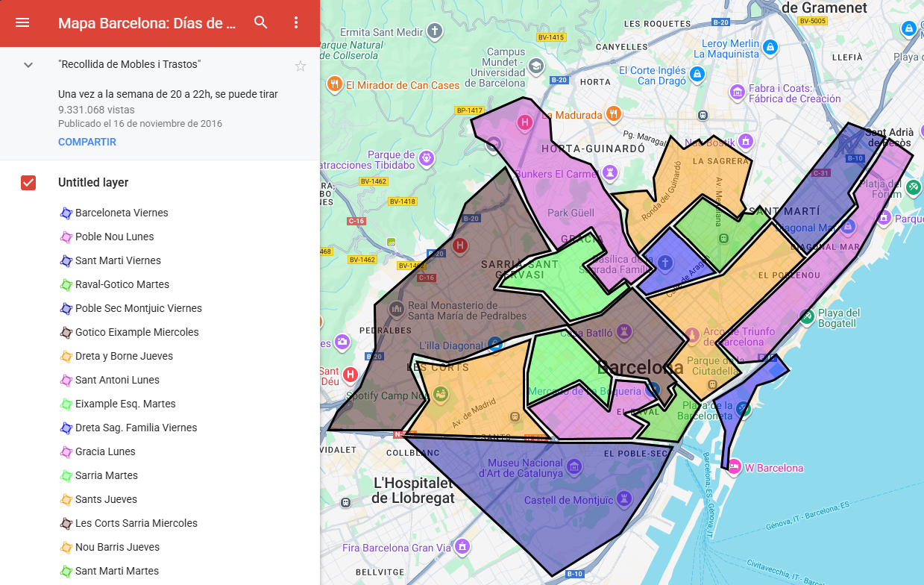Click the Playa del Bogatell marker
Viewport: 924px width, 585px height.
point(806,316)
